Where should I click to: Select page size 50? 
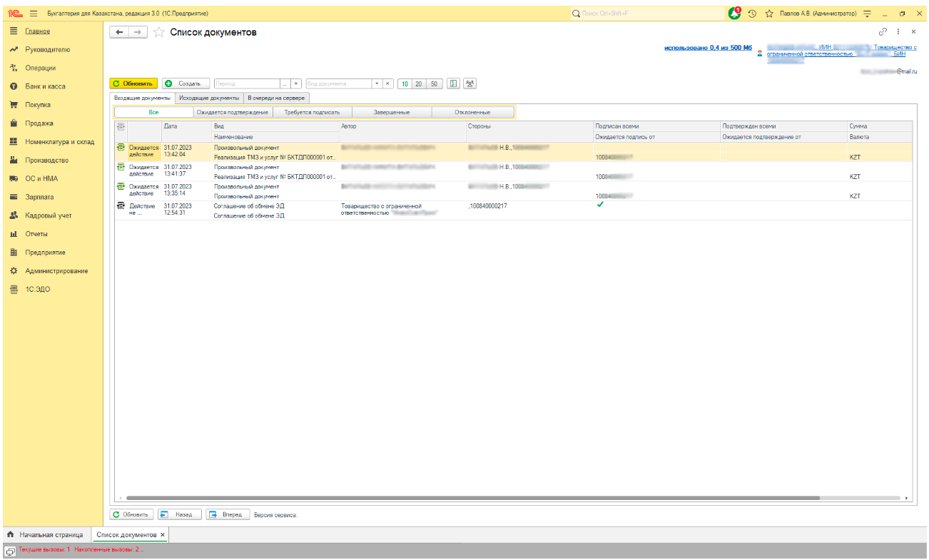pyautogui.click(x=435, y=83)
